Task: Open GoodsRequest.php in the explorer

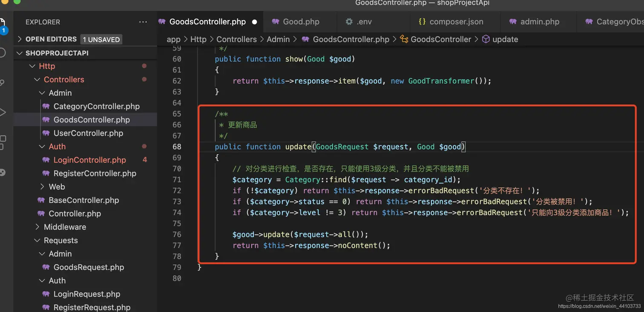Action: click(x=89, y=267)
